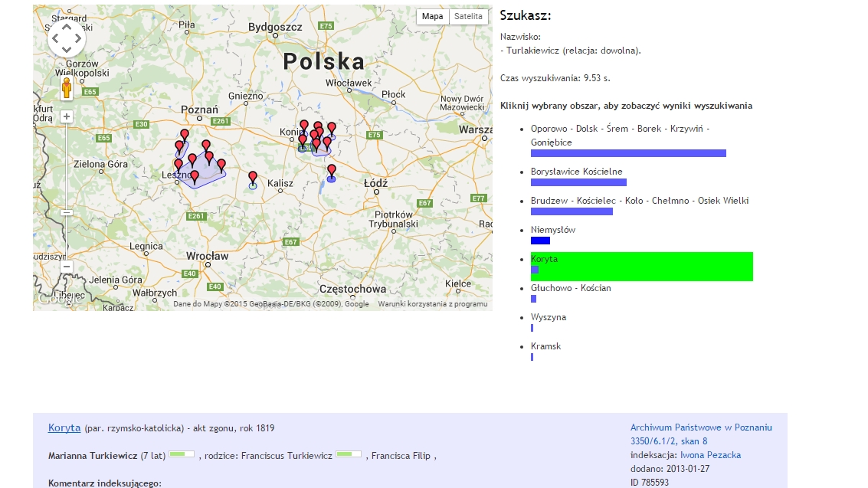Image resolution: width=868 pixels, height=488 pixels.
Task: Click the pan-down arrow on the map
Action: 67,51
